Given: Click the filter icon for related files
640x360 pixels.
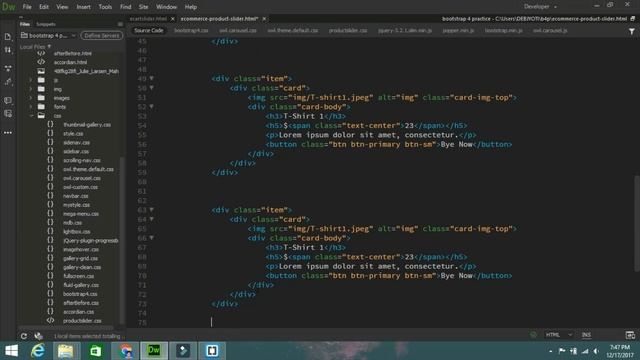Looking at the screenshot, I should [x=631, y=31].
